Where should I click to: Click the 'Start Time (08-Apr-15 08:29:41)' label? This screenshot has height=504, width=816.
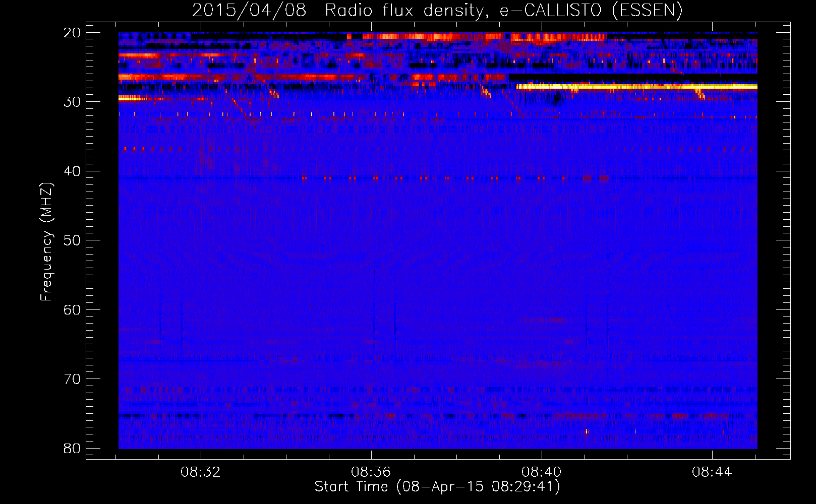point(437,487)
